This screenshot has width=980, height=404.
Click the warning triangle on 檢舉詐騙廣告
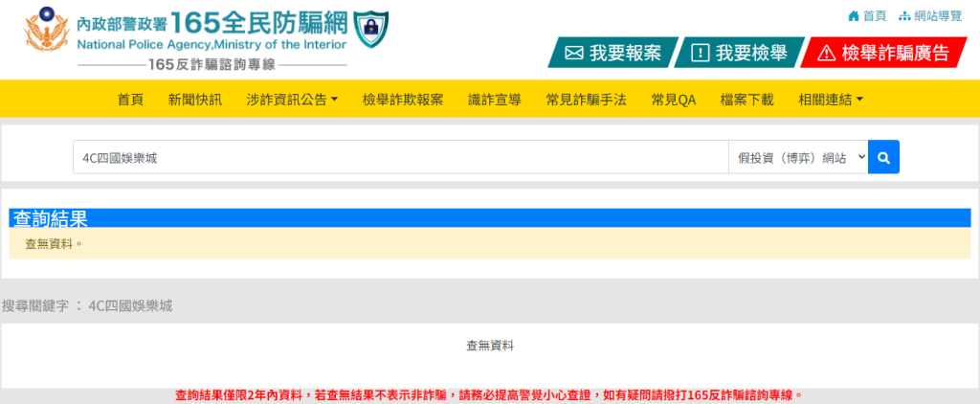(826, 54)
